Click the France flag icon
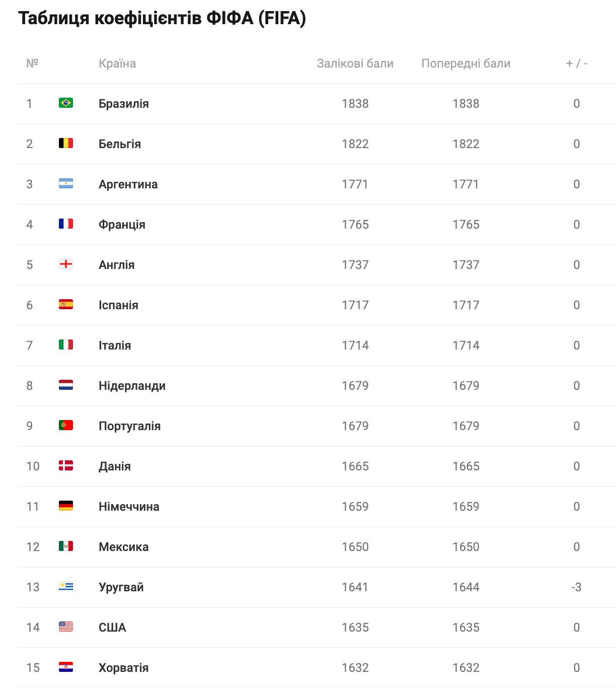This screenshot has height=688, width=616. click(66, 224)
